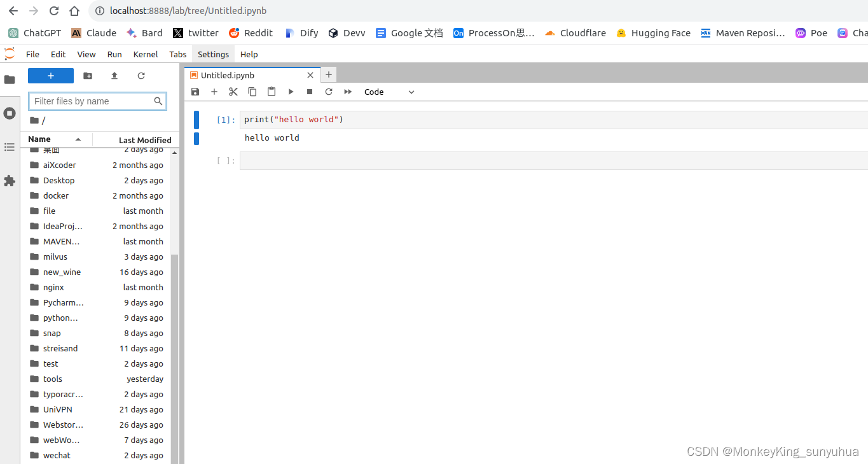Sort files by Name column header
The image size is (868, 464).
pos(56,139)
